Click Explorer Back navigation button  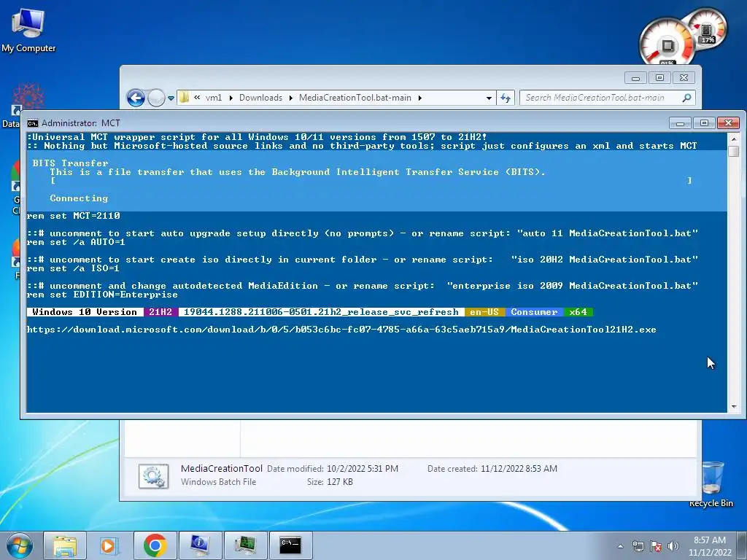136,98
